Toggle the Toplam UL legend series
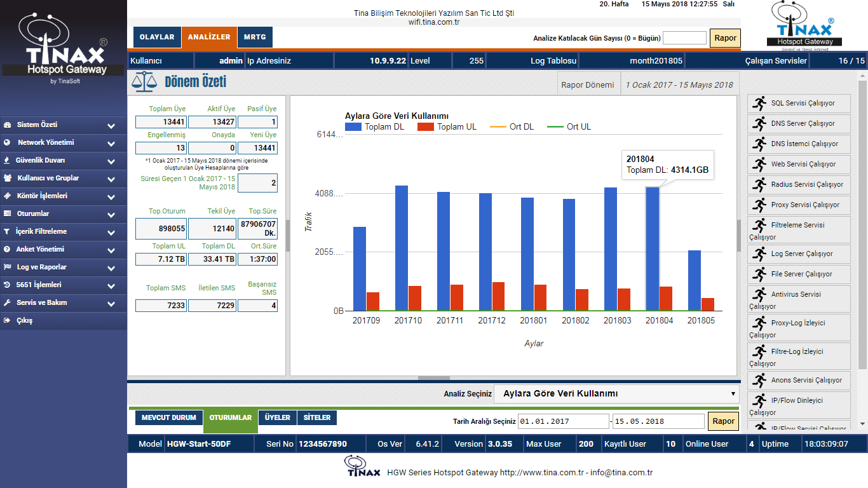868x488 pixels. coord(447,126)
